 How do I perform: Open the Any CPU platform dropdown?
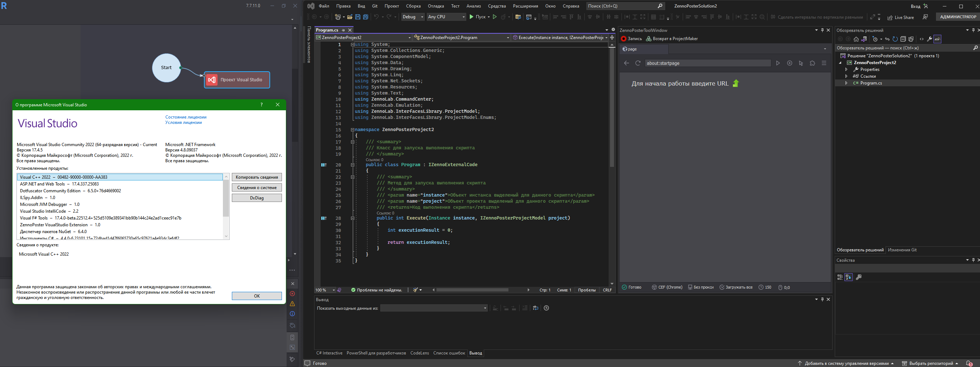coord(446,17)
